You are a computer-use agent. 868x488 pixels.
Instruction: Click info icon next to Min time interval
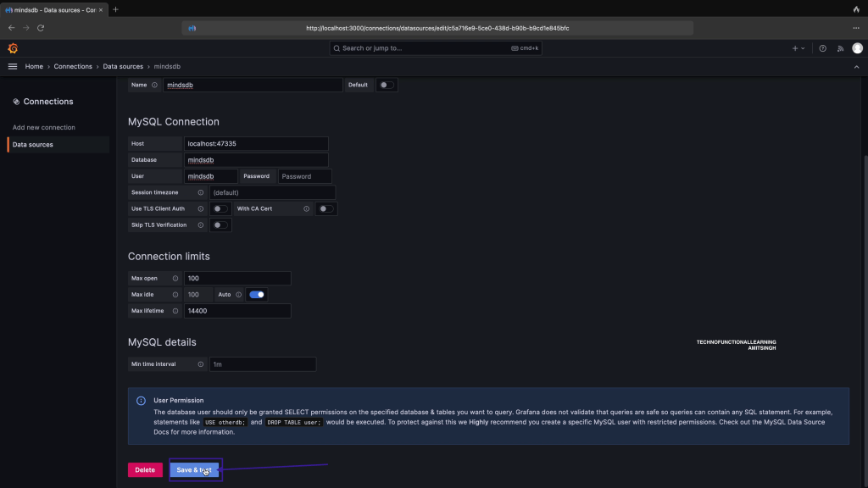pyautogui.click(x=201, y=364)
